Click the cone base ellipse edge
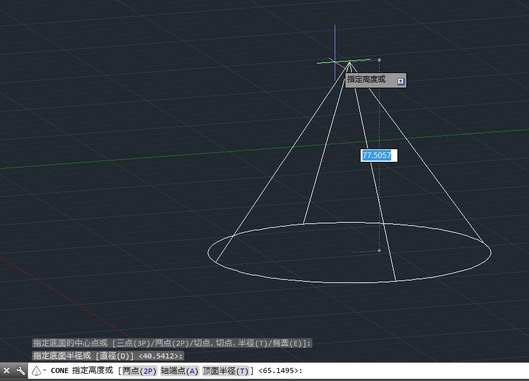Image resolution: width=529 pixels, height=381 pixels. point(350,282)
